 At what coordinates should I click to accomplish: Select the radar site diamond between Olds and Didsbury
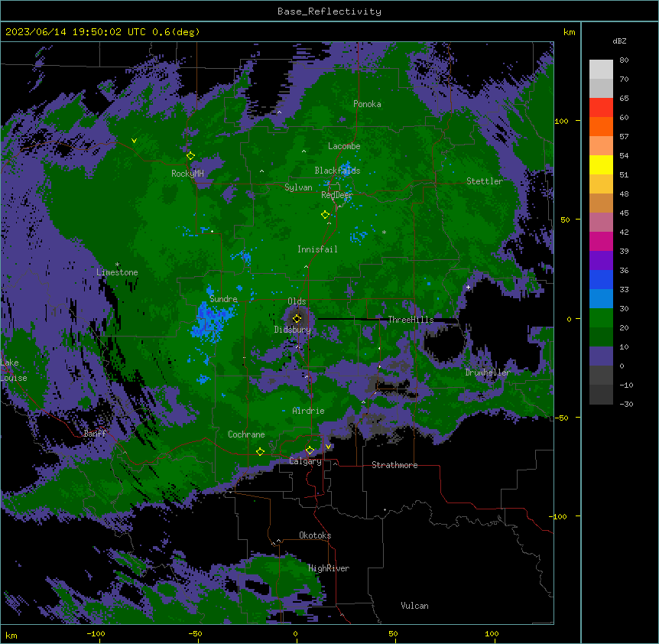click(297, 318)
